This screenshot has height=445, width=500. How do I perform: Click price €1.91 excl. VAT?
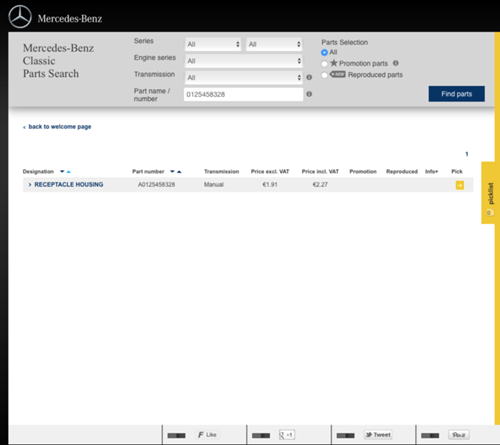click(270, 185)
